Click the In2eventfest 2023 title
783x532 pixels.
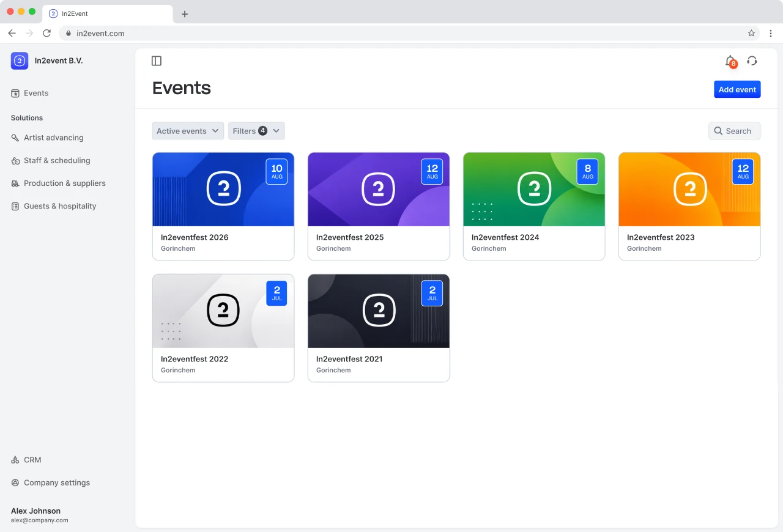[661, 237]
